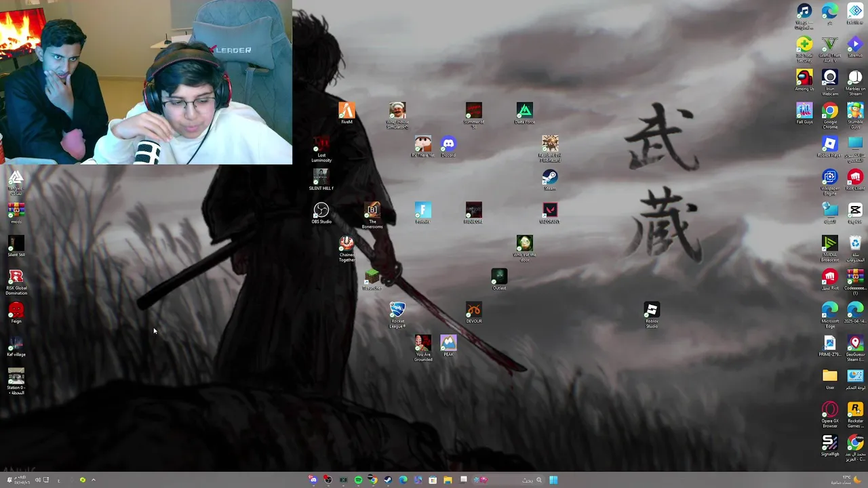Open the GeoGuessr Steam Edition shortcut
Screen dimensions: 868x488
pos(855,348)
